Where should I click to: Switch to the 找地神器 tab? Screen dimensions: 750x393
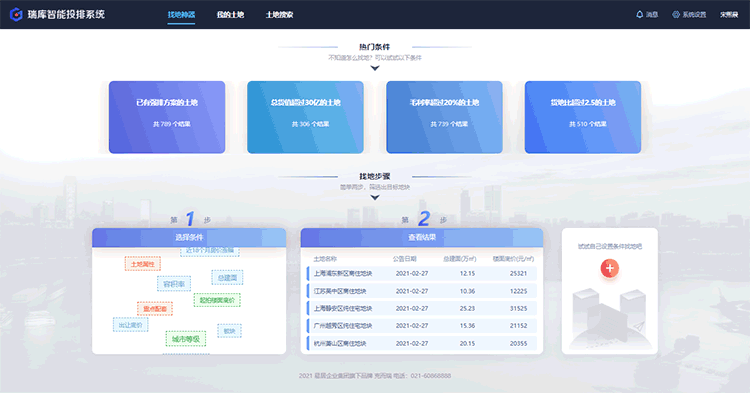point(181,15)
